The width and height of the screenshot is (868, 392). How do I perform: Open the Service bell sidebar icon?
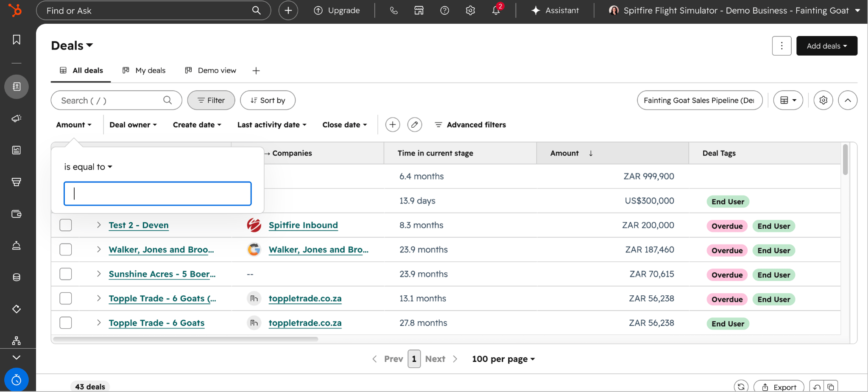(17, 246)
